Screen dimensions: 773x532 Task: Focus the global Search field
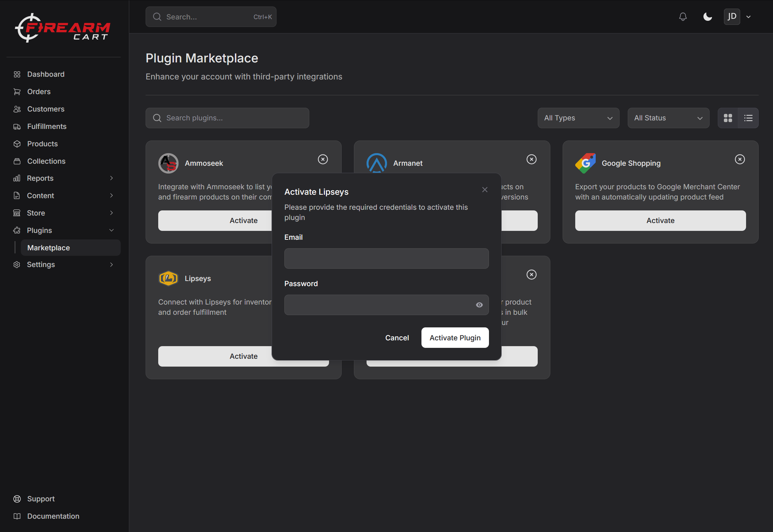click(x=211, y=17)
